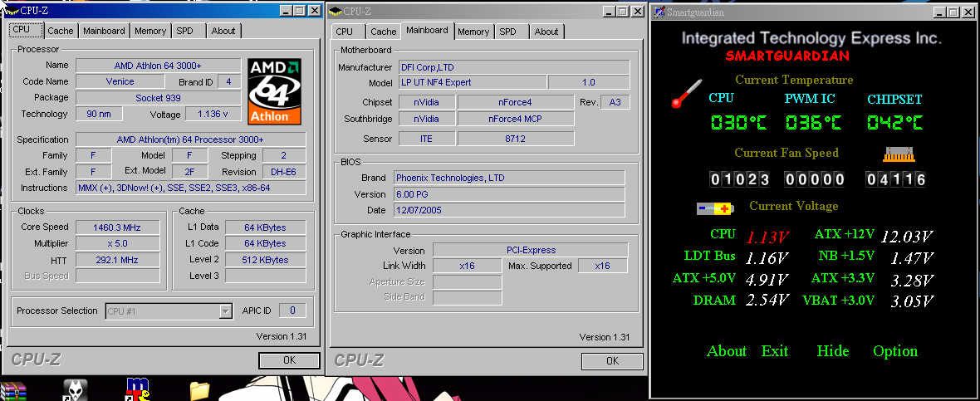Click the Sensor model value 8712
The image size is (980, 401).
(x=515, y=139)
